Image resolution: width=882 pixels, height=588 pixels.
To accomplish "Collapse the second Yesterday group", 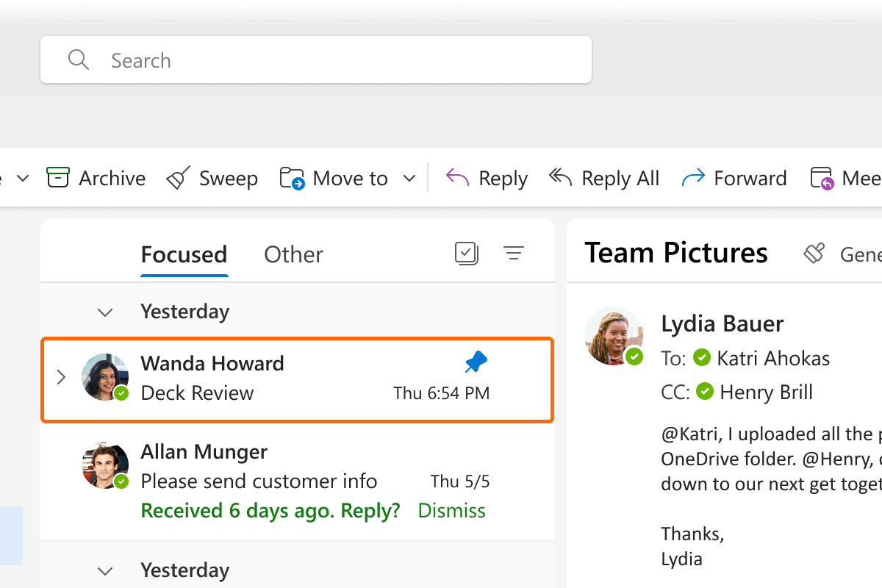I will pos(105,571).
